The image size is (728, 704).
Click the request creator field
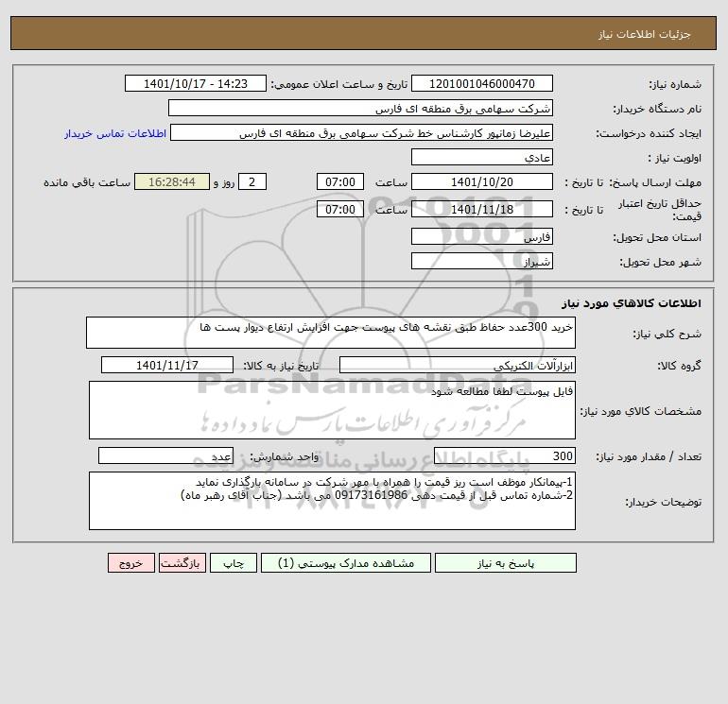click(x=362, y=132)
